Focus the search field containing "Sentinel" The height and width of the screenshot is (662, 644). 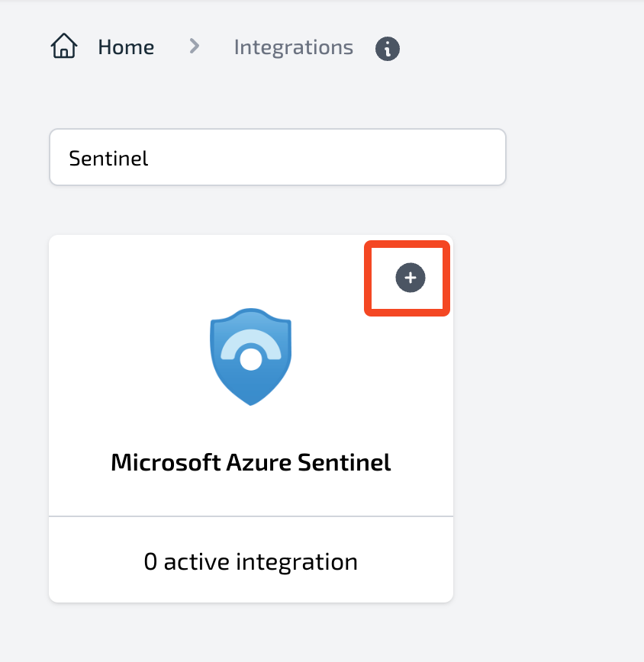pos(278,157)
